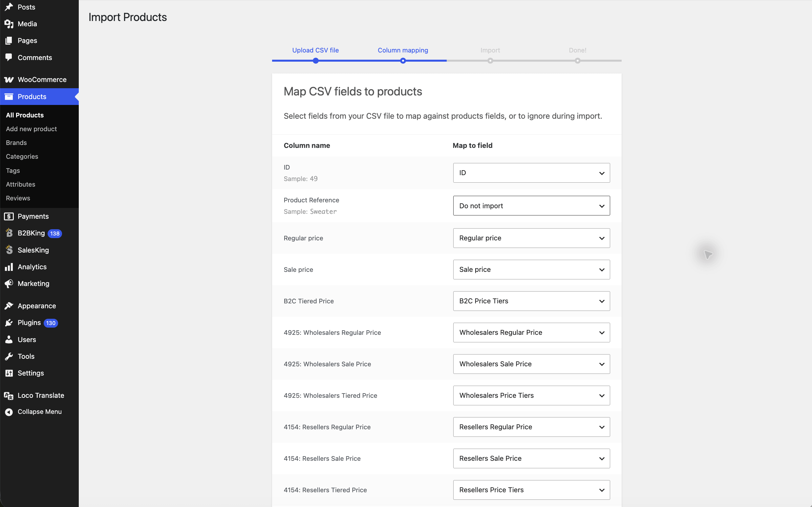This screenshot has height=507, width=812.
Task: Click the WooCommerce logo icon
Action: pos(9,79)
